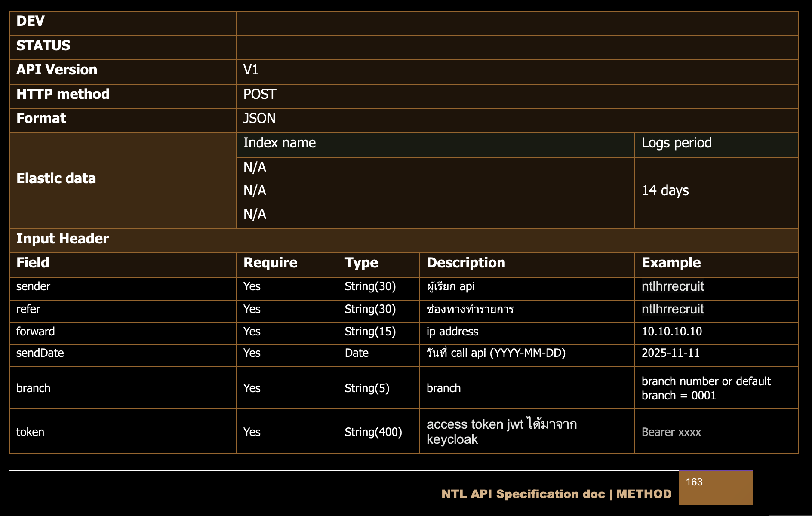Select the sendDate example 2025-11-11
812x516 pixels.
point(671,353)
